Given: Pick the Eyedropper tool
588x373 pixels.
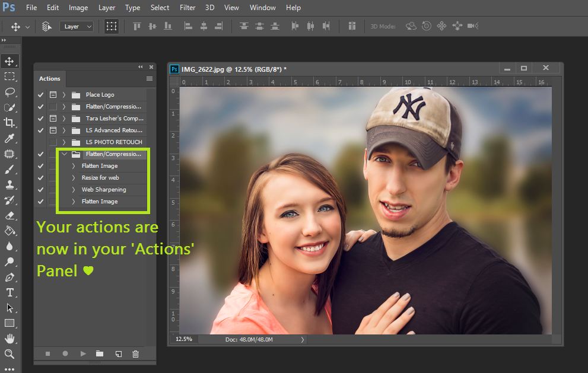Looking at the screenshot, I should [x=9, y=138].
